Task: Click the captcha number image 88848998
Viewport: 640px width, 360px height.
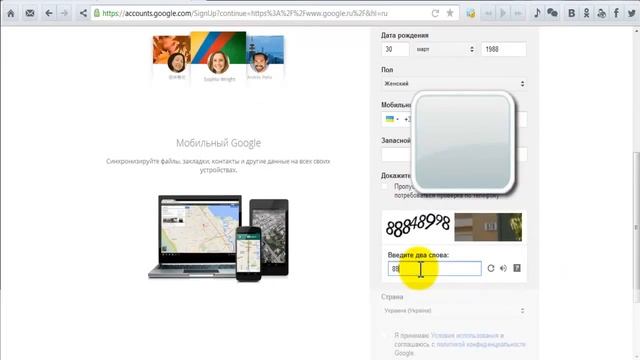Action: [418, 226]
